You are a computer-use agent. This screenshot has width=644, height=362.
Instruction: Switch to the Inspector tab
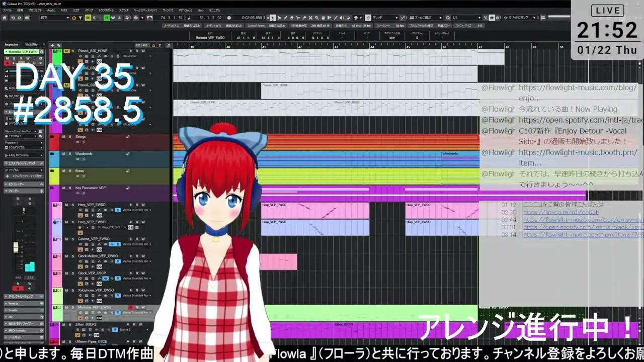click(11, 44)
